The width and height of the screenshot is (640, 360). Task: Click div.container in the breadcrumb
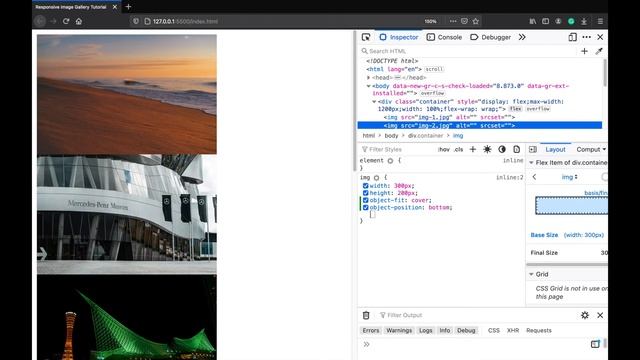coord(425,136)
